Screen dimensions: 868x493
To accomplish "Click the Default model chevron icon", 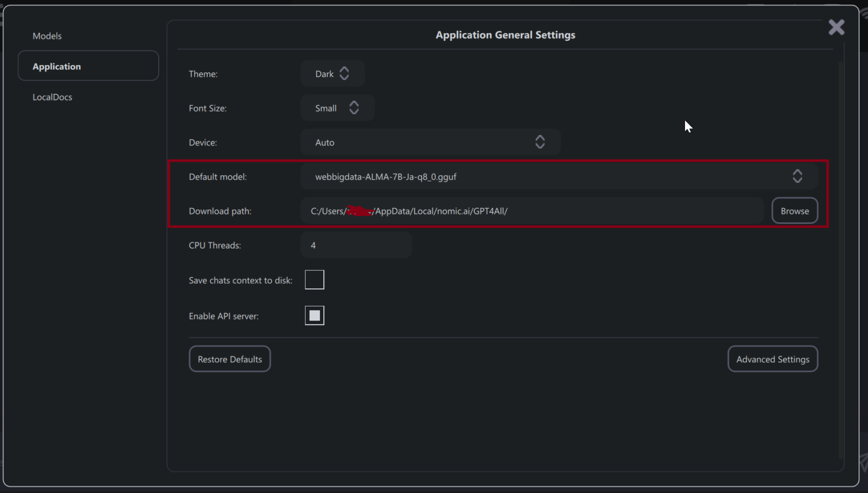I will 797,176.
